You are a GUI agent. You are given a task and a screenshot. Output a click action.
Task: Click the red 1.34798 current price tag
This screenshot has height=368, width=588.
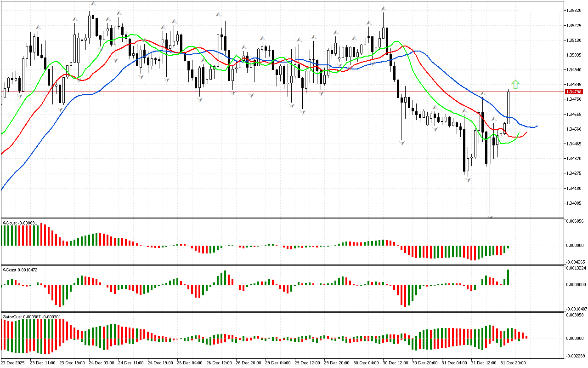coord(575,92)
